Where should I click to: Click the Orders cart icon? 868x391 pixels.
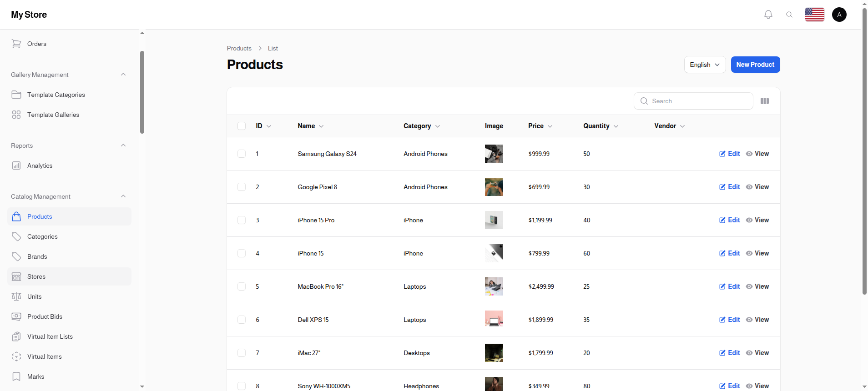click(x=16, y=44)
